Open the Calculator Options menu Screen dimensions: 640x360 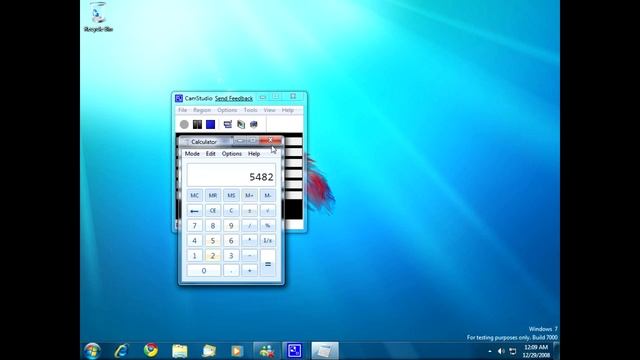point(231,153)
